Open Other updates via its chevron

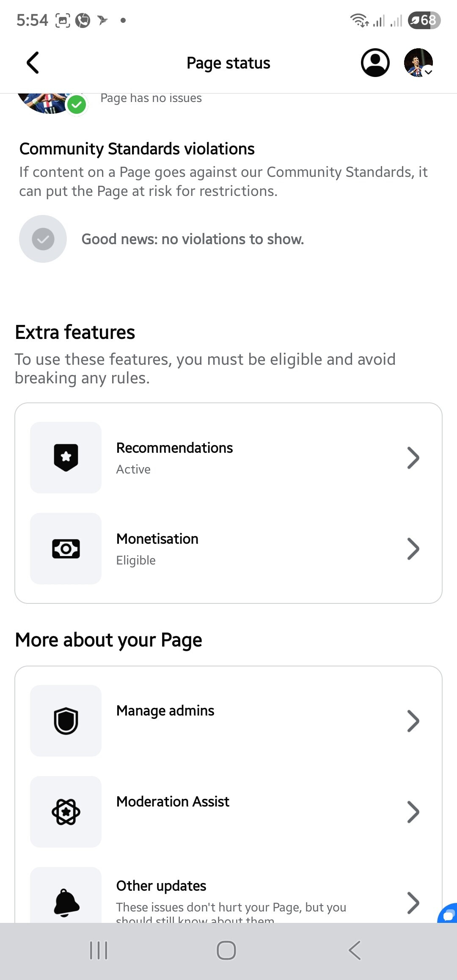point(413,903)
